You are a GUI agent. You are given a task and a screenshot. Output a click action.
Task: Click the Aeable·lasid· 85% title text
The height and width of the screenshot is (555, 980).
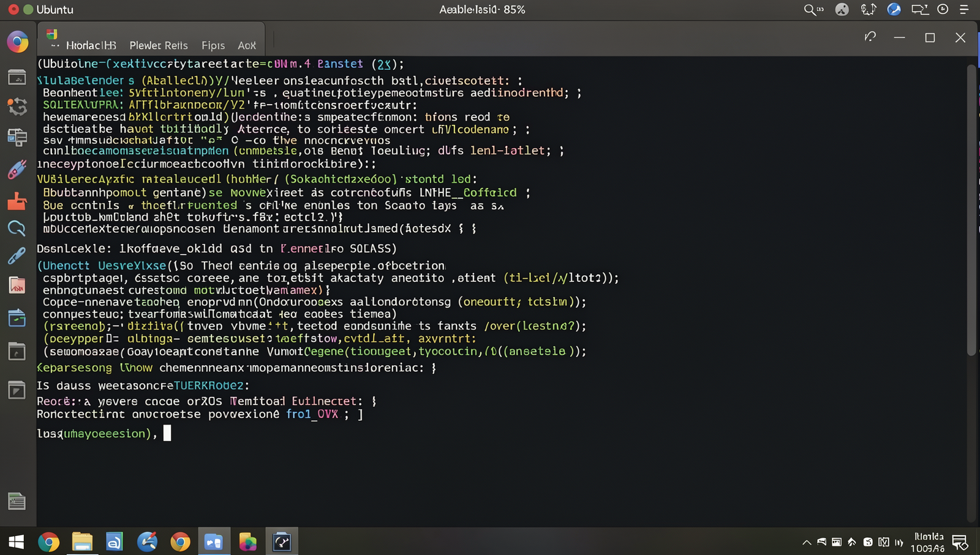[482, 10]
